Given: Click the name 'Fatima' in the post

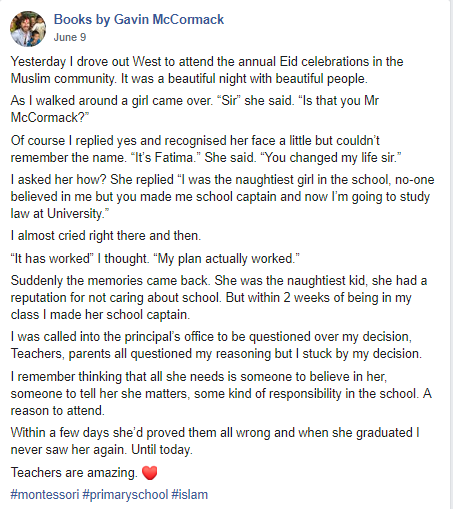Looking at the screenshot, I should tap(174, 157).
